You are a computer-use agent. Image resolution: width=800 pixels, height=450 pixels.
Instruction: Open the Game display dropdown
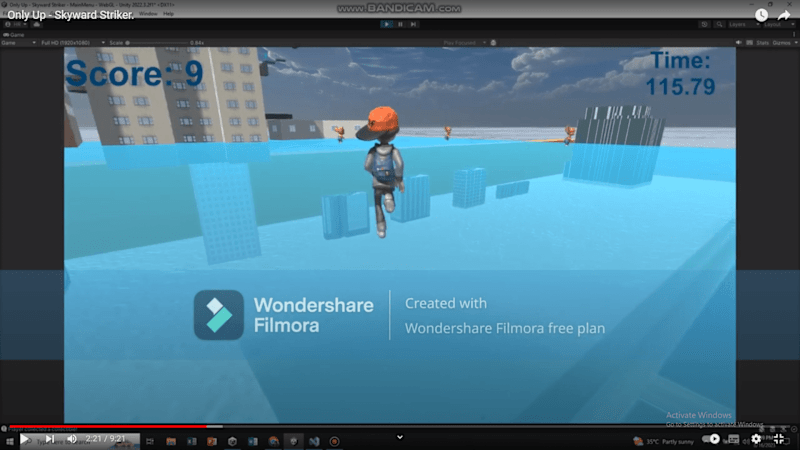[18, 43]
